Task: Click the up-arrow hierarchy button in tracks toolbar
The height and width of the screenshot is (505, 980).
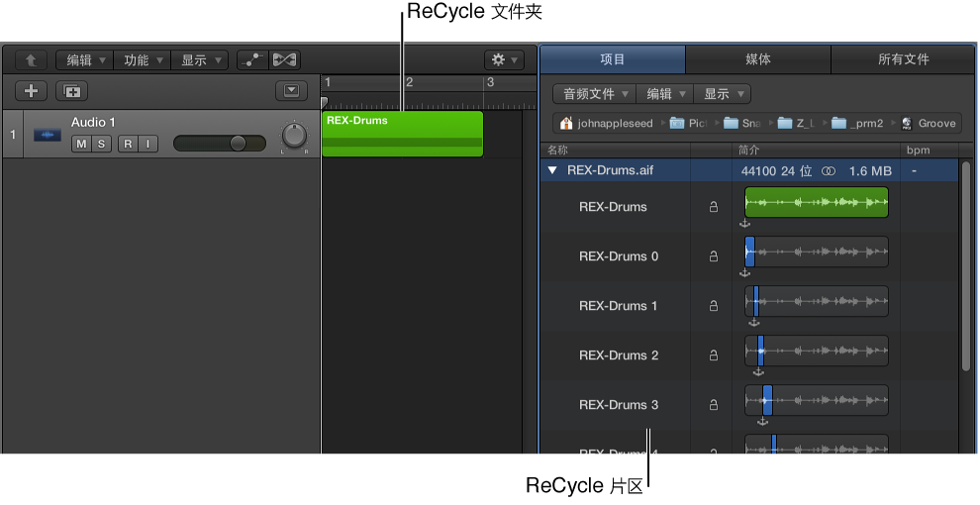Action: click(31, 60)
